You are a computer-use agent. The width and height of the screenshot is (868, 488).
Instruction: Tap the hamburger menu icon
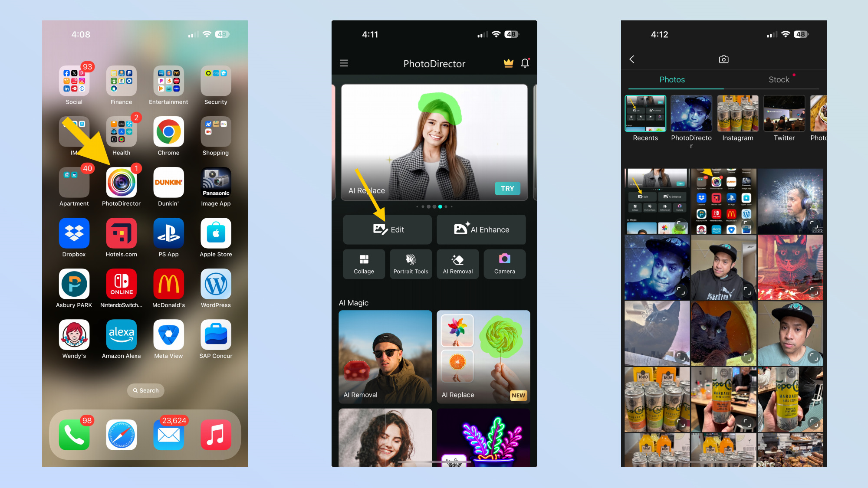(344, 62)
